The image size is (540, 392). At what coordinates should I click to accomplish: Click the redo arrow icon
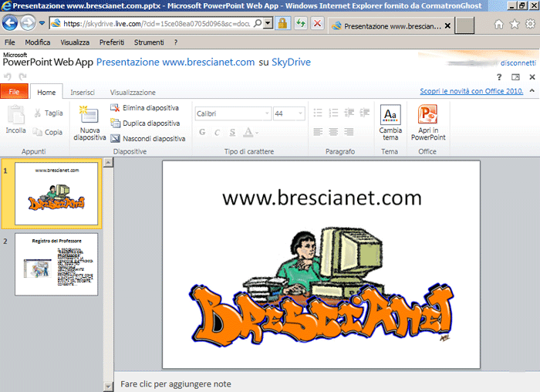coord(22,76)
